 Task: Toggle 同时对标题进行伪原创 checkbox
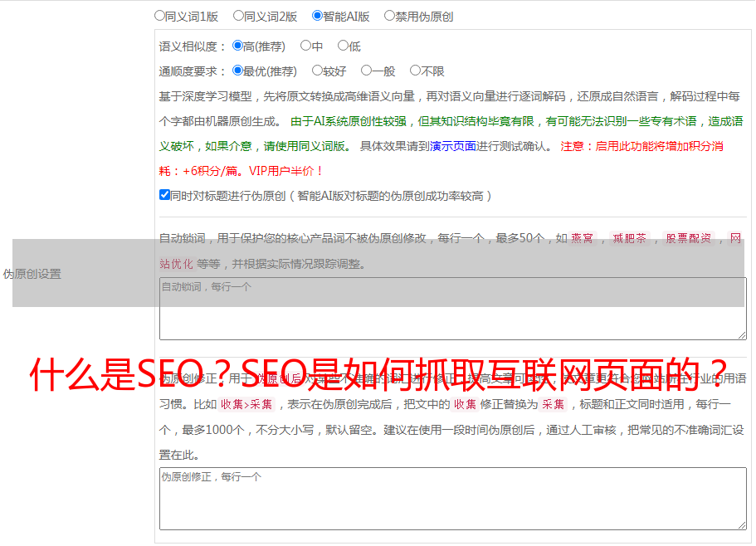[164, 196]
